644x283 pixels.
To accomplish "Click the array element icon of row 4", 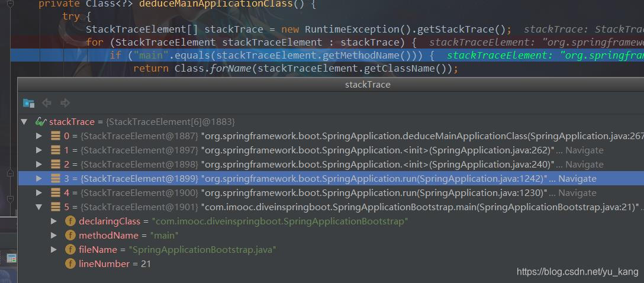I will (56, 192).
